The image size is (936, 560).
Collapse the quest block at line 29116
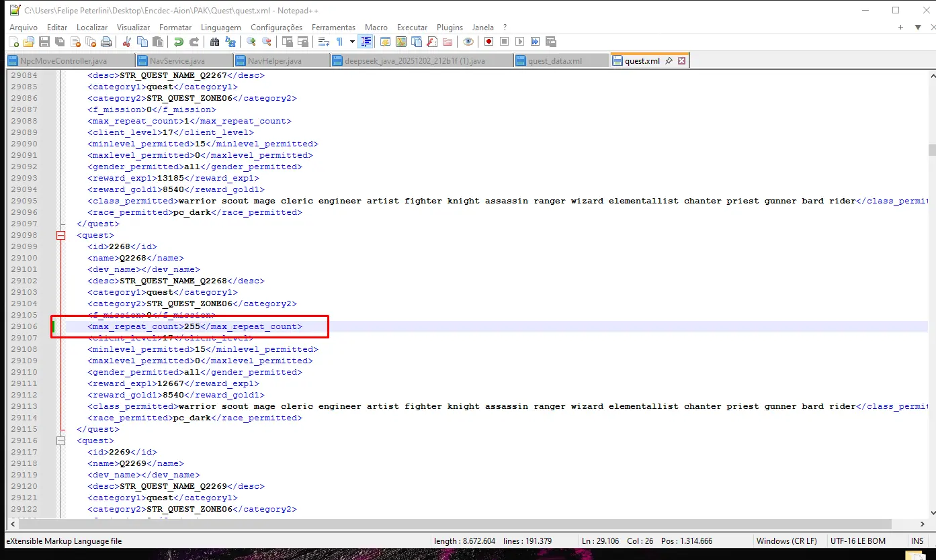61,440
